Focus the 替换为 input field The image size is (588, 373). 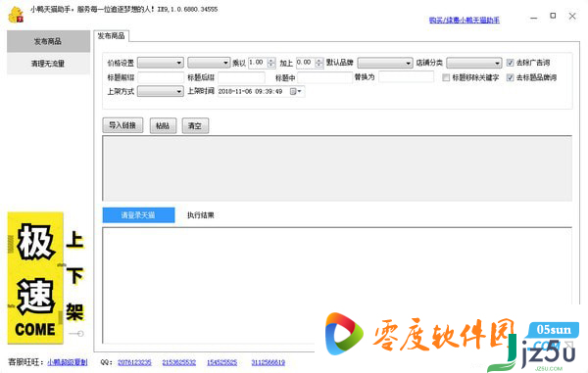pos(406,77)
